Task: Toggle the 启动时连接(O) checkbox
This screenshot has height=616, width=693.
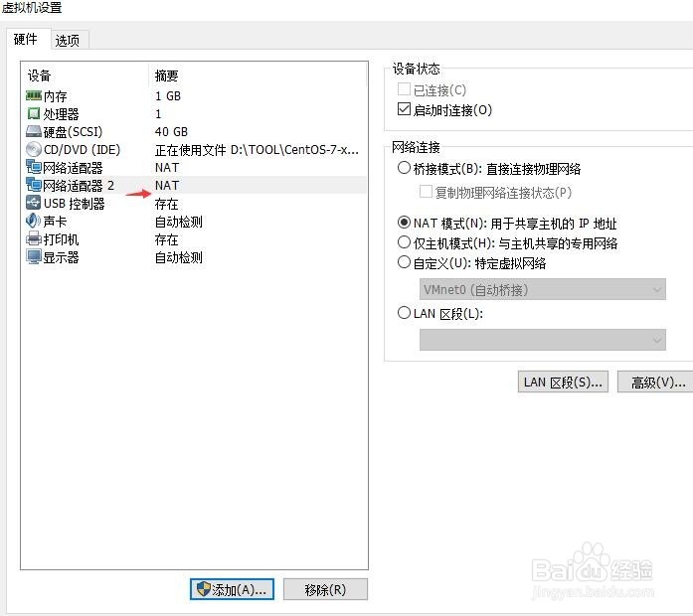Action: point(404,109)
